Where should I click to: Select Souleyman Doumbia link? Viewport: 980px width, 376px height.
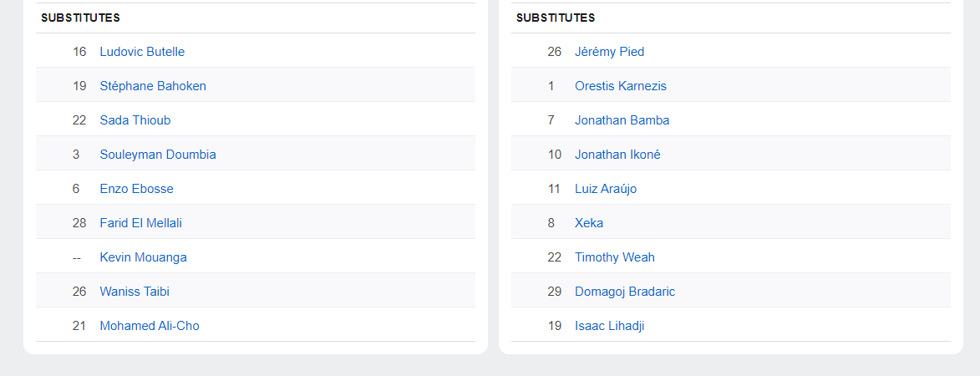(158, 155)
